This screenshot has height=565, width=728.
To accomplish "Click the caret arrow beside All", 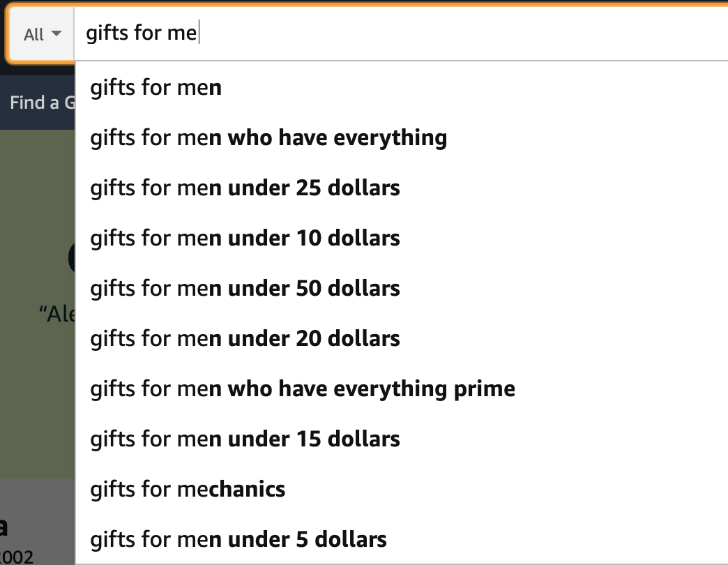I will tap(56, 33).
